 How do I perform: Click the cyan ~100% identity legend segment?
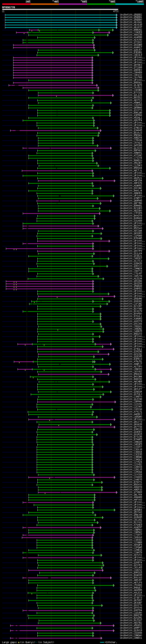point(130,4)
